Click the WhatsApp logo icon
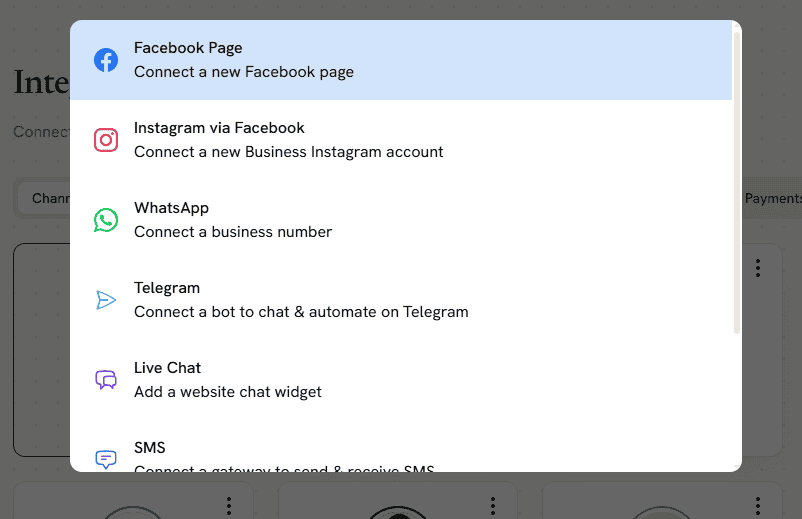The image size is (802, 519). (106, 220)
